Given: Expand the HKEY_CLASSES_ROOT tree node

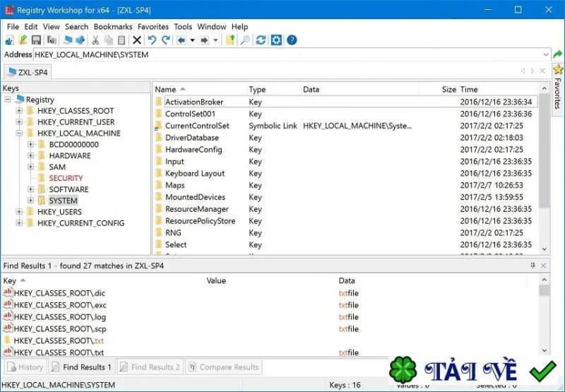Looking at the screenshot, I should point(19,111).
